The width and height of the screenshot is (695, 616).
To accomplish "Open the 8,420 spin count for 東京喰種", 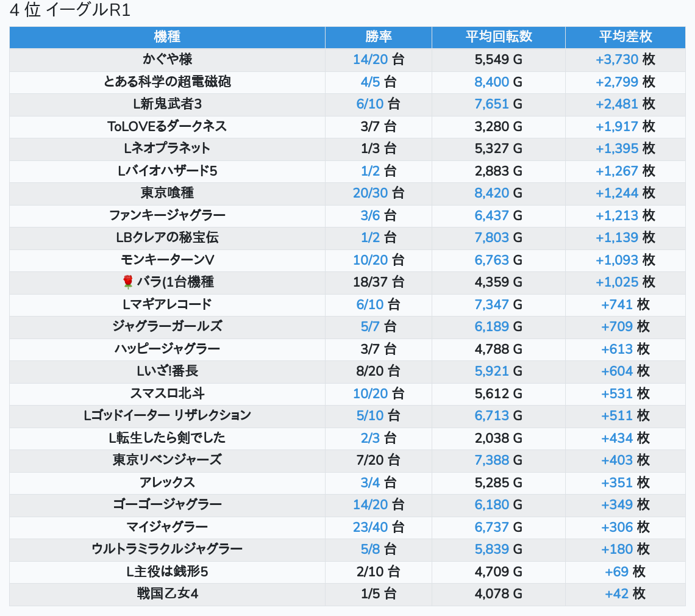I will pyautogui.click(x=491, y=193).
